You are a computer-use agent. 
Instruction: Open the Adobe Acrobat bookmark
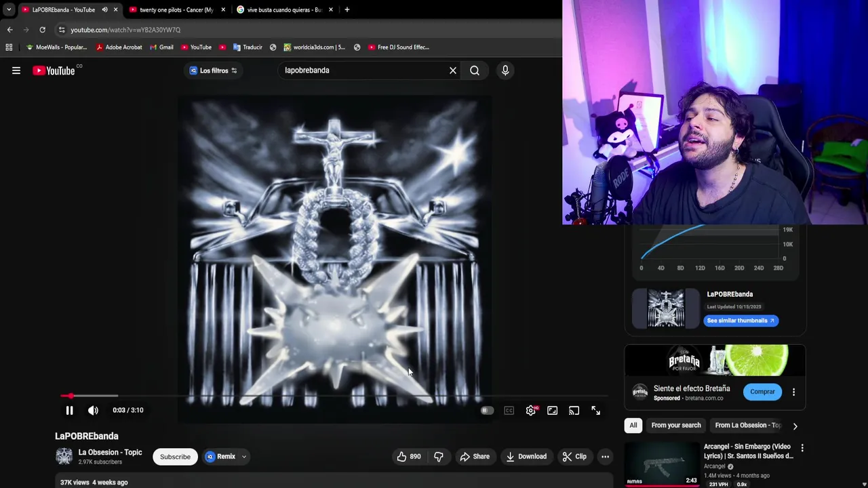(x=119, y=47)
